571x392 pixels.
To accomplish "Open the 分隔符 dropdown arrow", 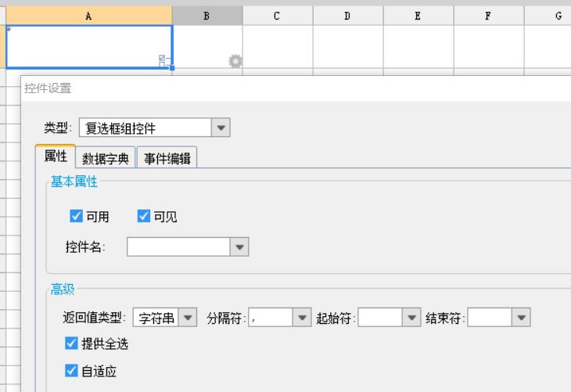I will click(302, 318).
